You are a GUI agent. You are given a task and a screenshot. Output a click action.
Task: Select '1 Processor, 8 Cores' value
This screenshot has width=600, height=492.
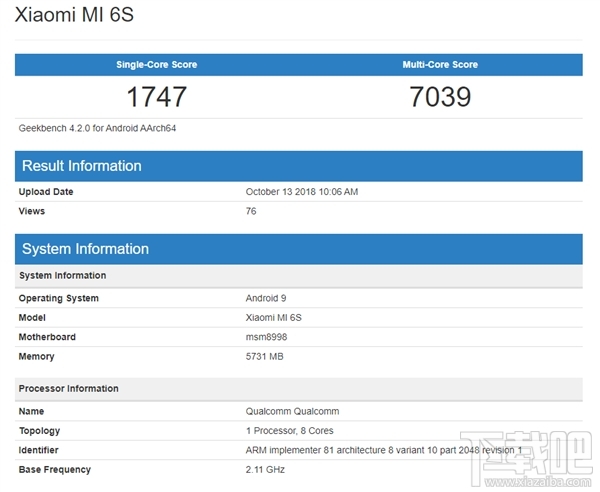[x=290, y=431]
